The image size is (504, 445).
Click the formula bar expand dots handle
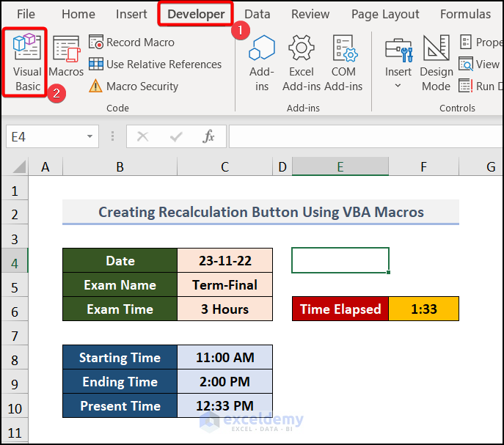[x=112, y=136]
